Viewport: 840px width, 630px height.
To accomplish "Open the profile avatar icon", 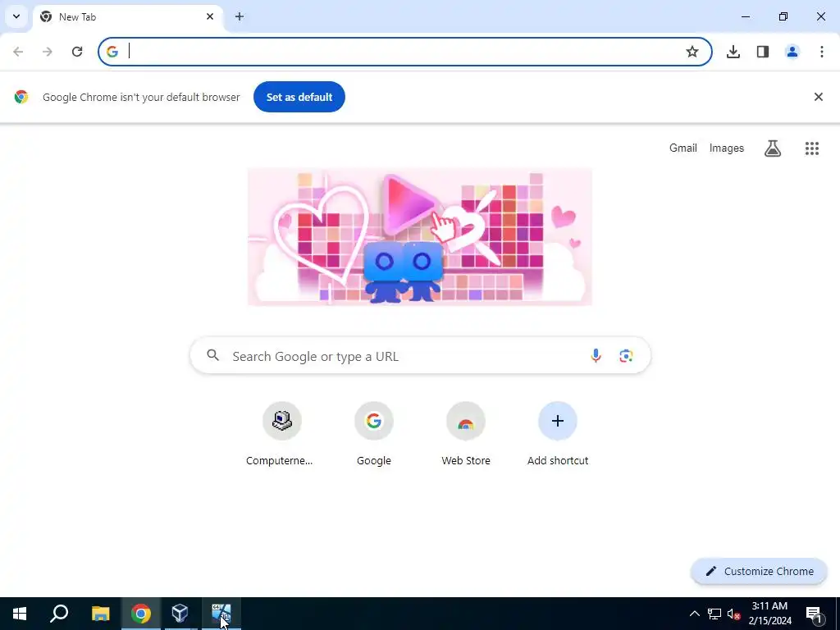I will [792, 52].
